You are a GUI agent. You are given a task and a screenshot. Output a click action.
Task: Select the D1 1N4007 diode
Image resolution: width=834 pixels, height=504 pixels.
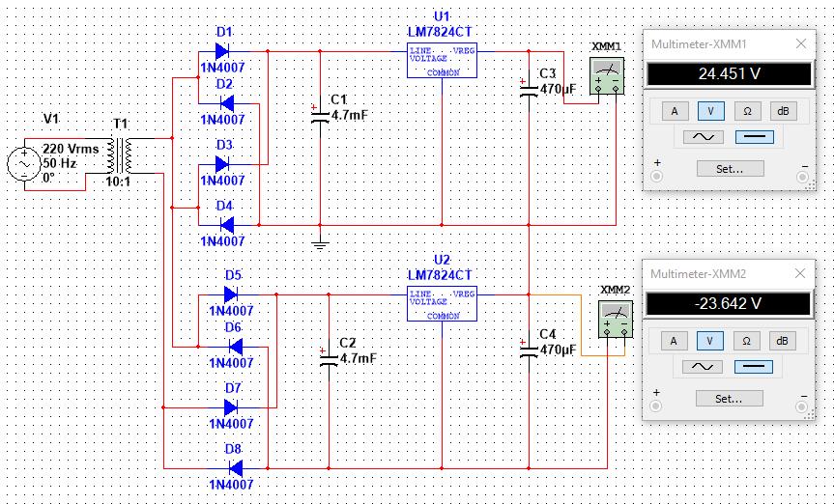224,52
